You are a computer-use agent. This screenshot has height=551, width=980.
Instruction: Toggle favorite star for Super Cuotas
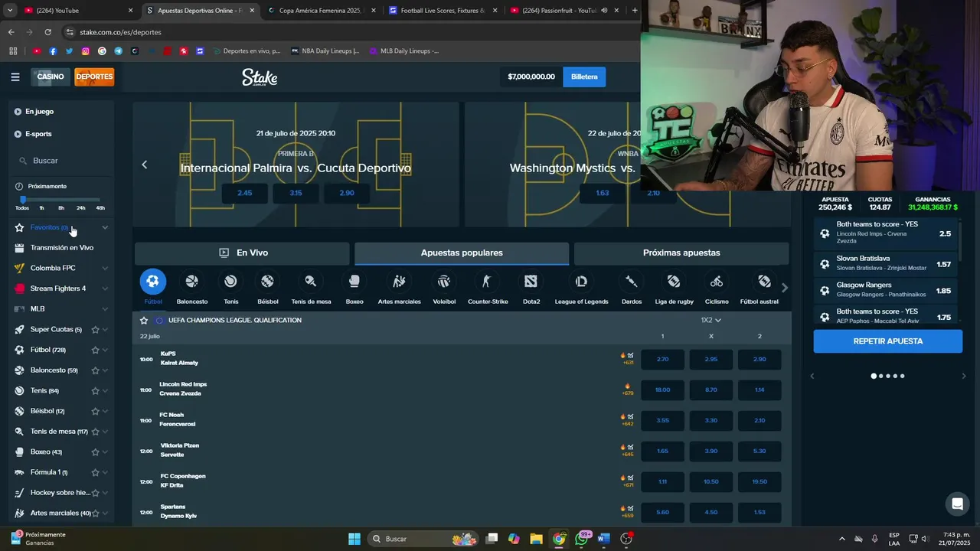pos(95,330)
